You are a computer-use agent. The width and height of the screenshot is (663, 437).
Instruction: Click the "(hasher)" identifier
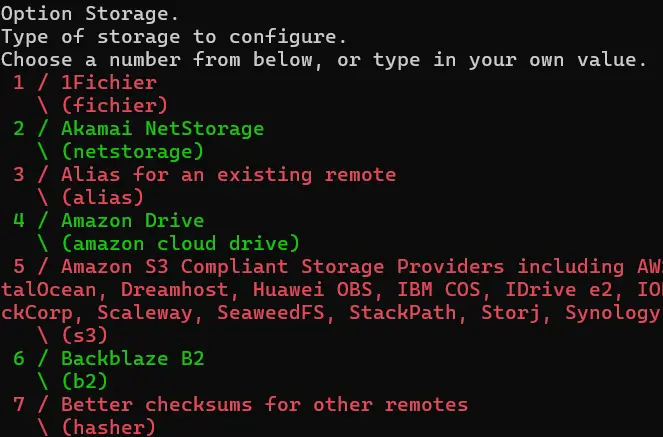click(108, 428)
